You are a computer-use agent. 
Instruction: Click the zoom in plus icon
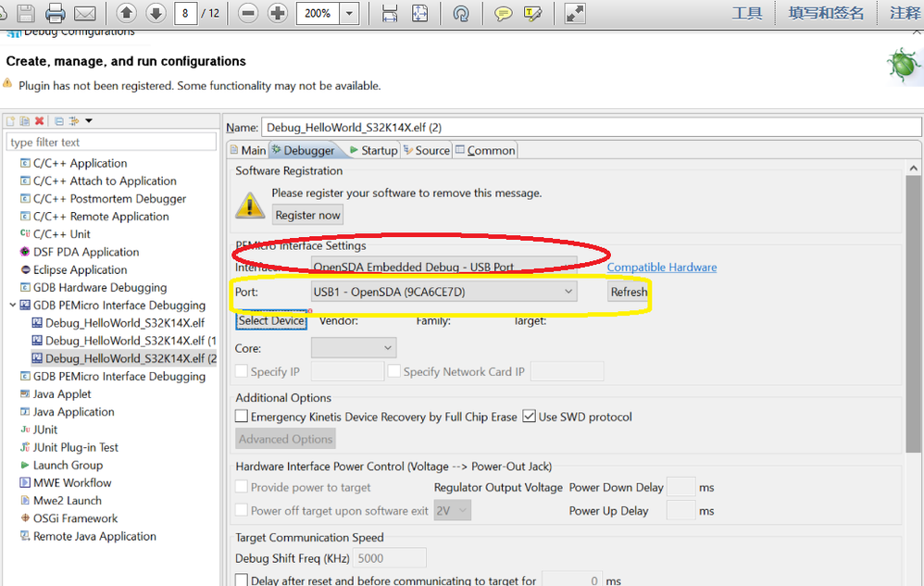point(277,13)
